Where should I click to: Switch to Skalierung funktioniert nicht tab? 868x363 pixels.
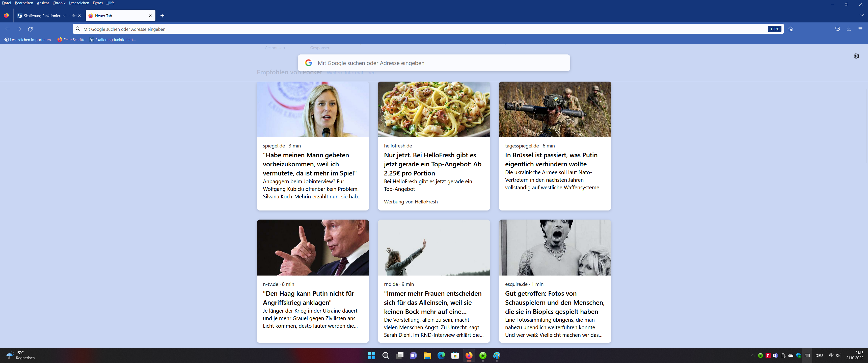[x=47, y=16]
